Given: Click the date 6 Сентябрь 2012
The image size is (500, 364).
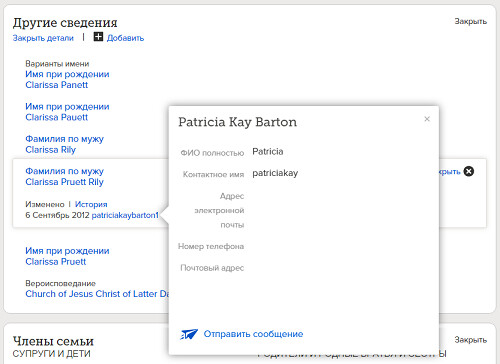Looking at the screenshot, I should tap(57, 215).
